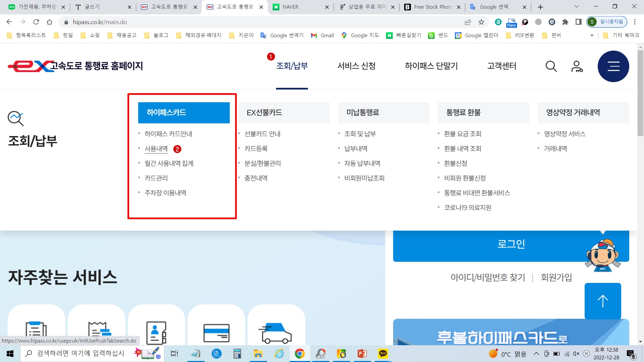Open the 서비스 신청 menu
The image size is (644, 362).
click(356, 66)
